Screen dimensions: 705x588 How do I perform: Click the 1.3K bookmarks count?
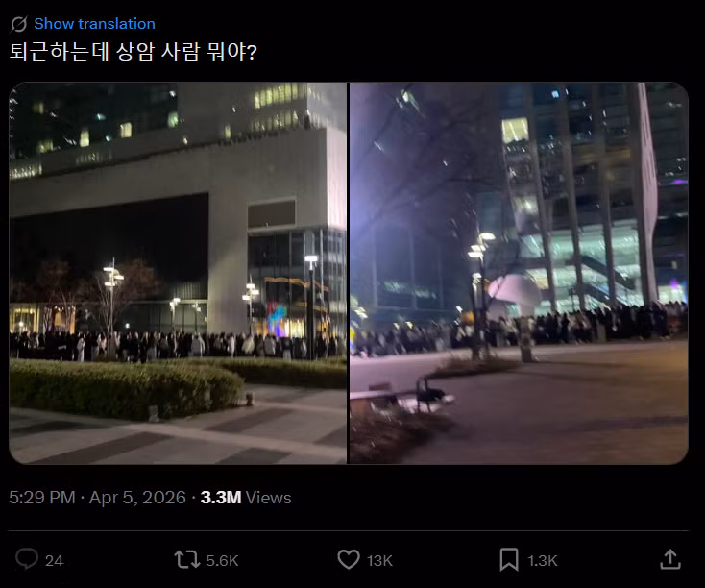click(x=543, y=560)
